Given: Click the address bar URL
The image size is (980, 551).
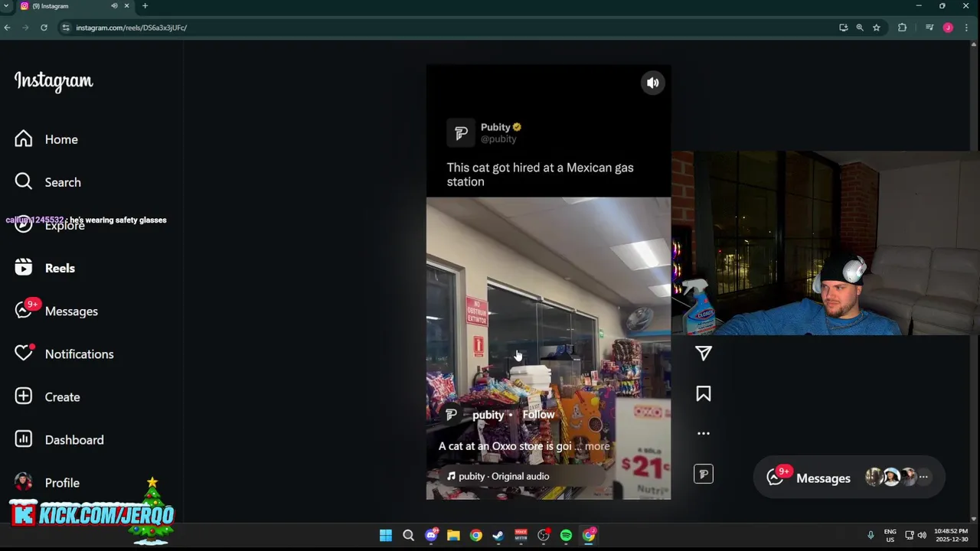Looking at the screenshot, I should [x=131, y=28].
